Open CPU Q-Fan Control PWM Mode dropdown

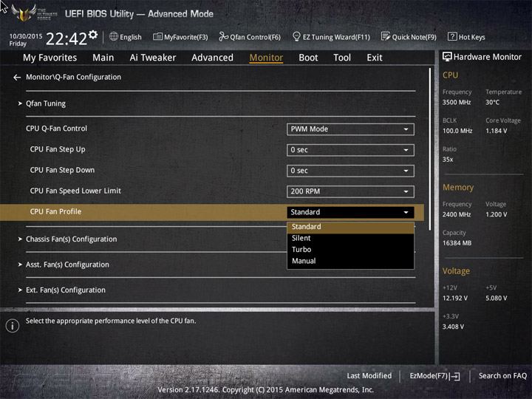coord(350,129)
